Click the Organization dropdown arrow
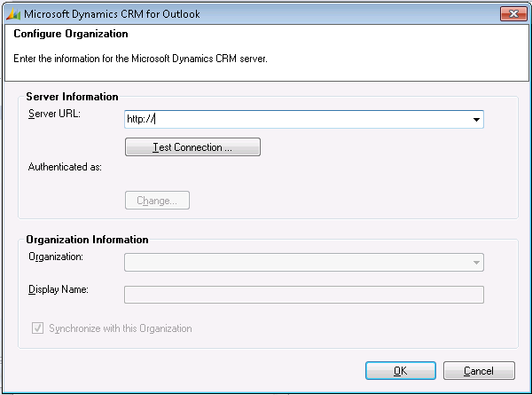 476,263
